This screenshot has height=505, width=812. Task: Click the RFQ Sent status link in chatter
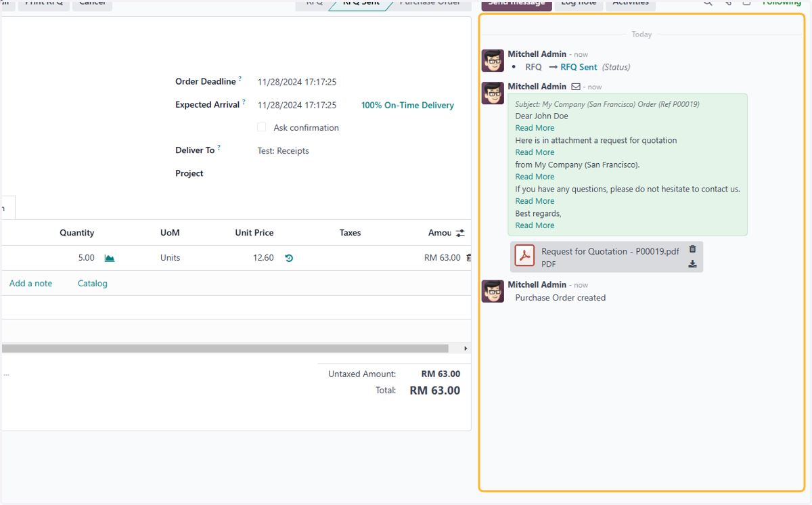579,67
